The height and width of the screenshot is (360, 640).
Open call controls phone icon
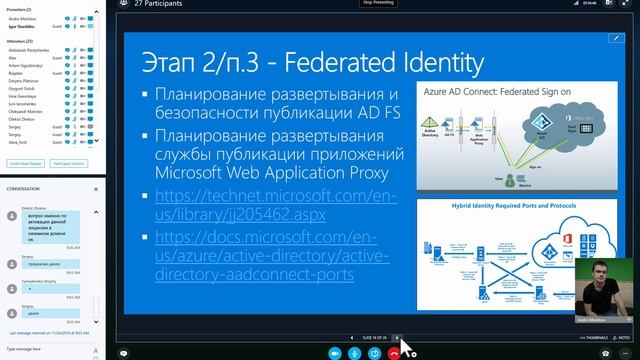coord(605,353)
